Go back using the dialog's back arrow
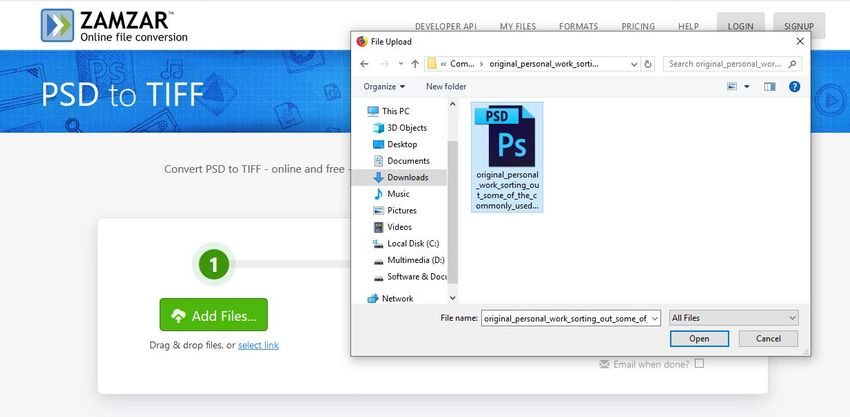850x417 pixels. [x=365, y=64]
